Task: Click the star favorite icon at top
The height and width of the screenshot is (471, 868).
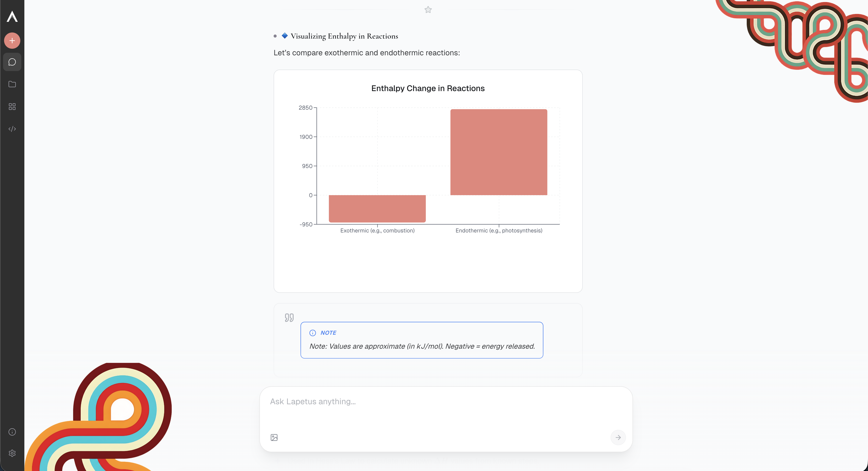Action: point(428,10)
